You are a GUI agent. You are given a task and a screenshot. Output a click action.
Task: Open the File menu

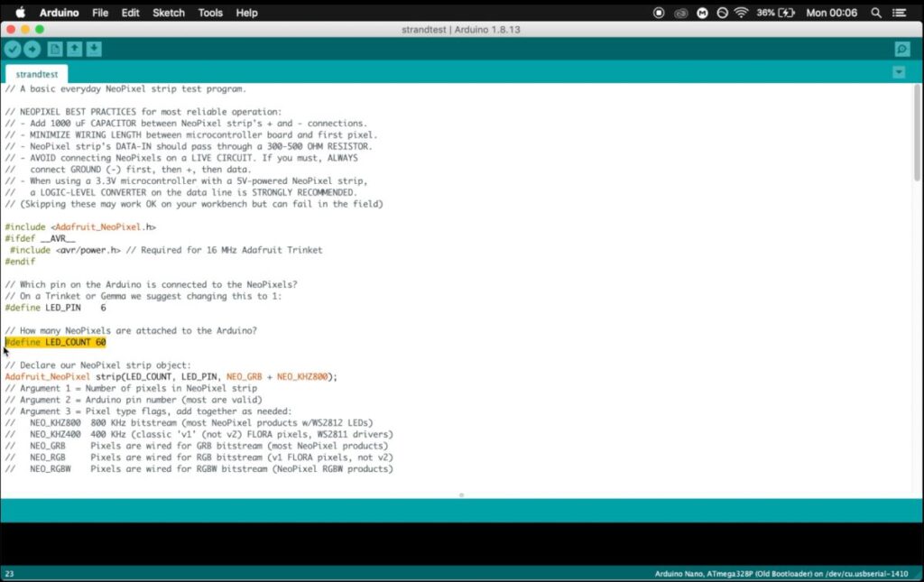(x=100, y=13)
